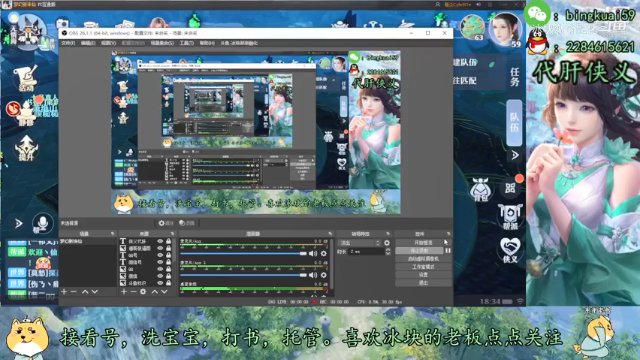Image resolution: width=640 pixels, height=360 pixels.
Task: Pause recording with the pause icon
Action: click(x=448, y=251)
